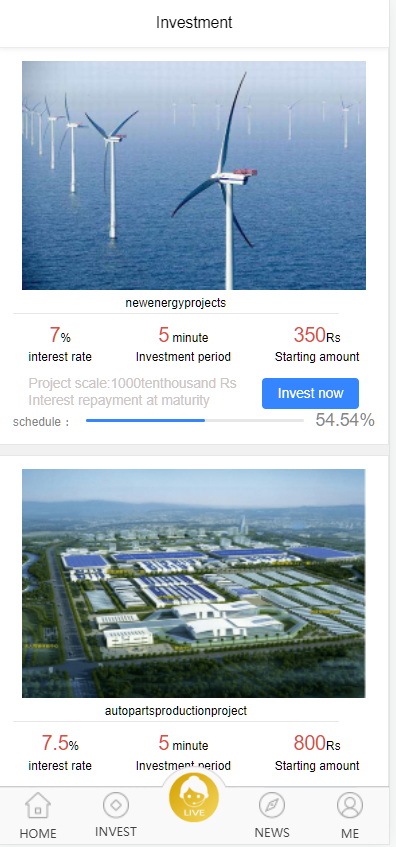Click the 350Rs starting amount

point(317,335)
